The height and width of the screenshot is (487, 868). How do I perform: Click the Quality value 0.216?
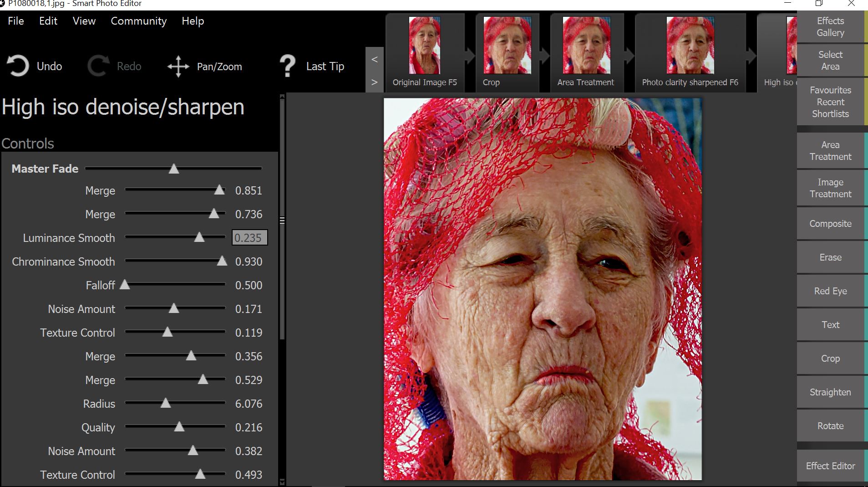[x=249, y=428]
